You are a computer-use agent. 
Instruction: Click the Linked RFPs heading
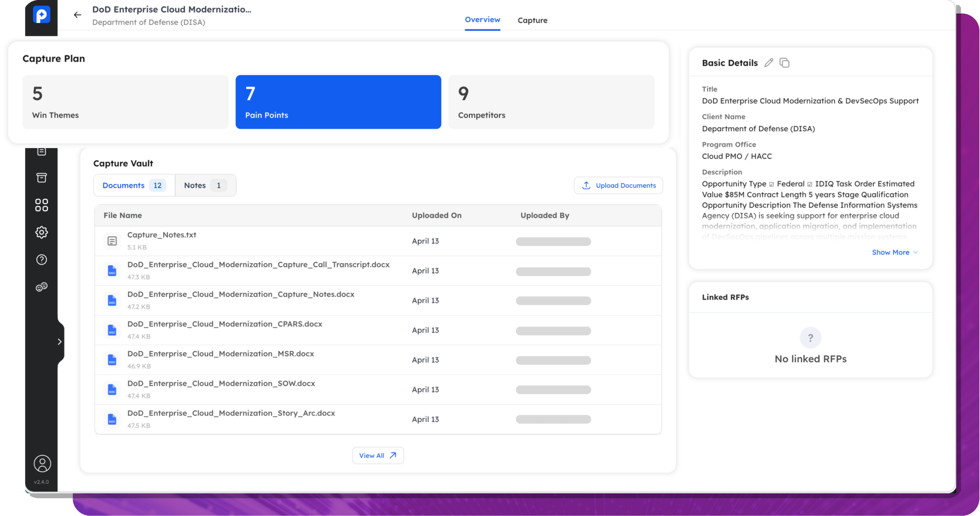pos(725,297)
